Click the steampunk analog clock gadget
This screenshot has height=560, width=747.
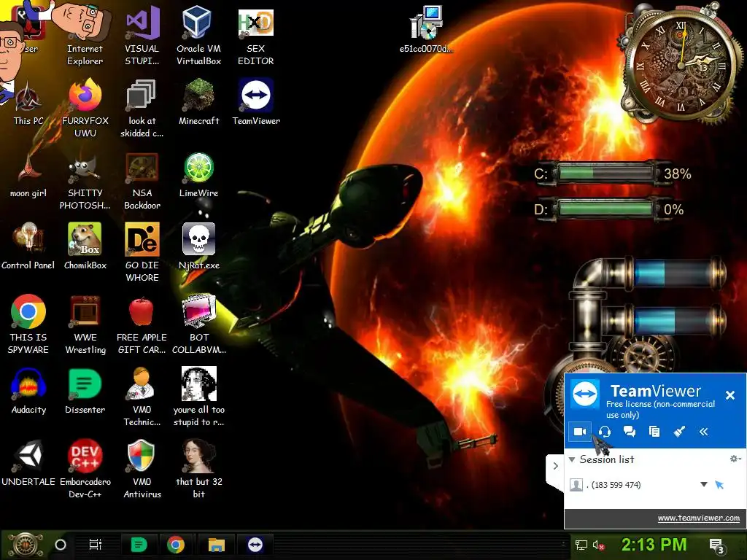681,64
